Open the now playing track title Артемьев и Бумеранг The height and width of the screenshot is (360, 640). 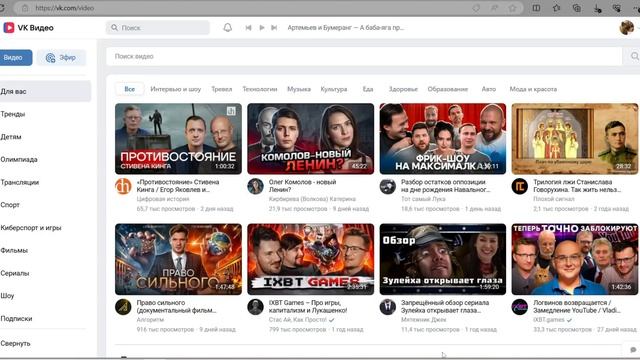click(x=346, y=28)
